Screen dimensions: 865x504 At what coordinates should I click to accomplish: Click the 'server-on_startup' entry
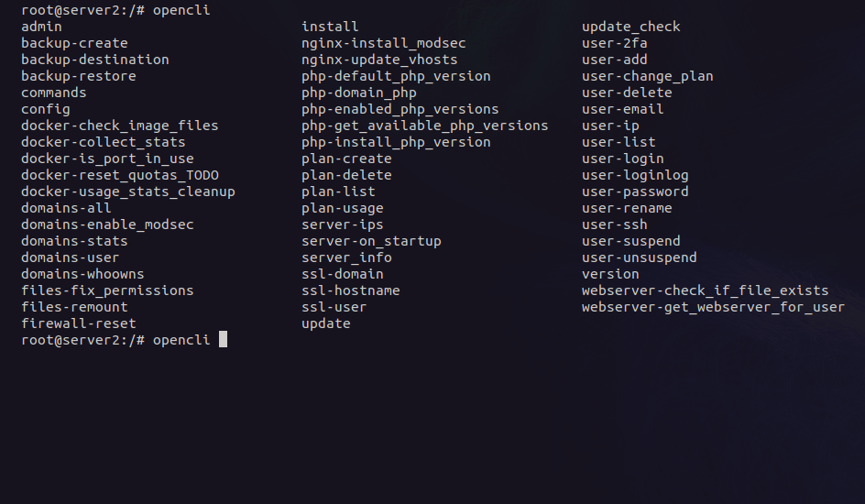(371, 241)
